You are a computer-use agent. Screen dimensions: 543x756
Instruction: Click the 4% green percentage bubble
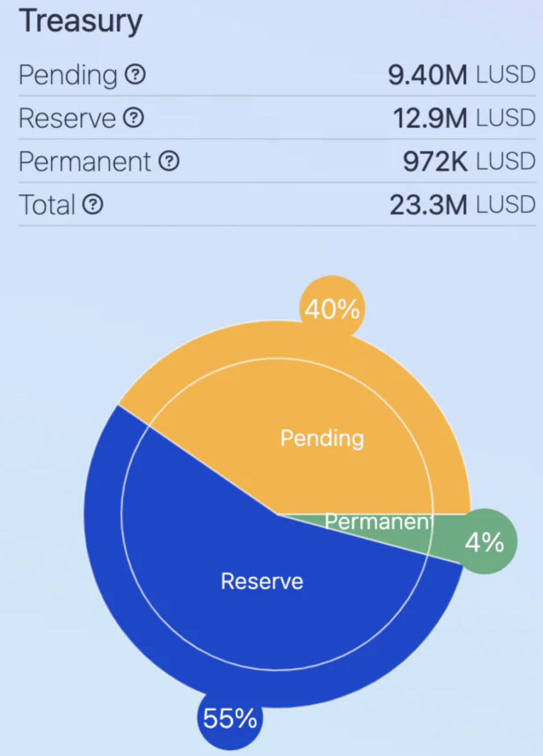485,543
